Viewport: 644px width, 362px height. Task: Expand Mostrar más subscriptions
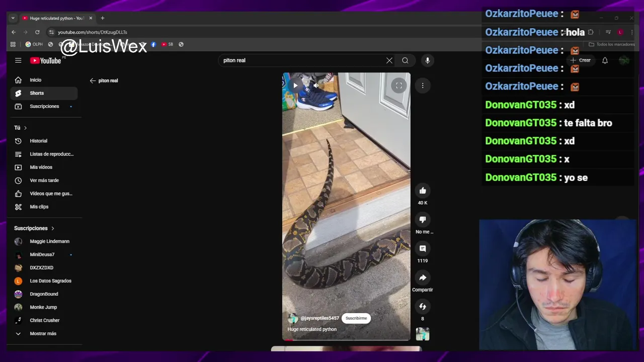coord(44,333)
